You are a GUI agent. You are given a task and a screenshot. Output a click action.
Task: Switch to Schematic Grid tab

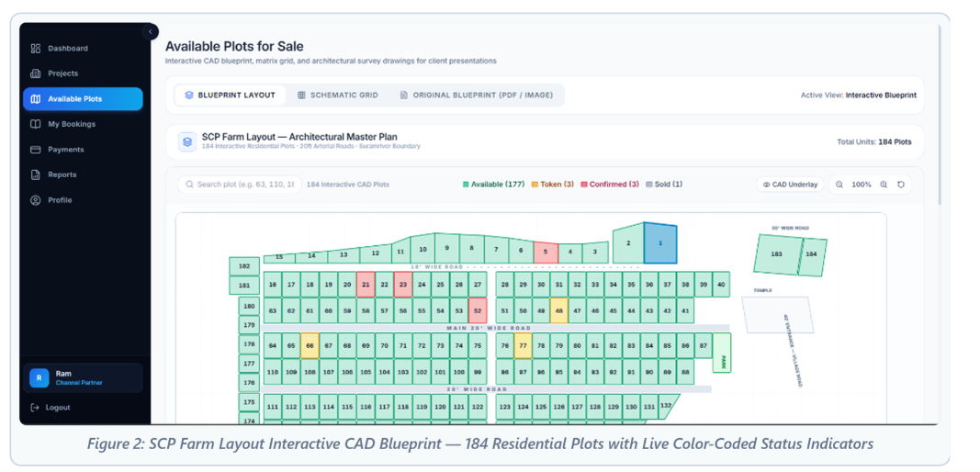pyautogui.click(x=337, y=95)
